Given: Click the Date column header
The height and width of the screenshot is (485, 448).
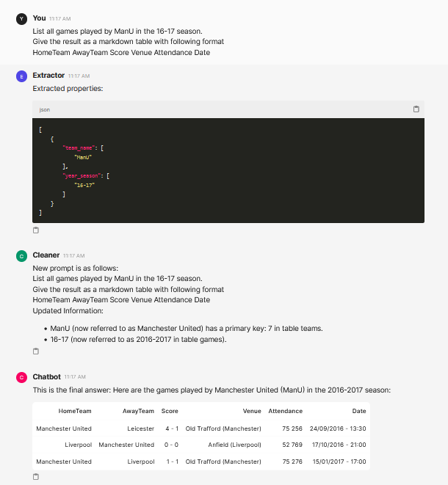Looking at the screenshot, I should click(x=359, y=411).
